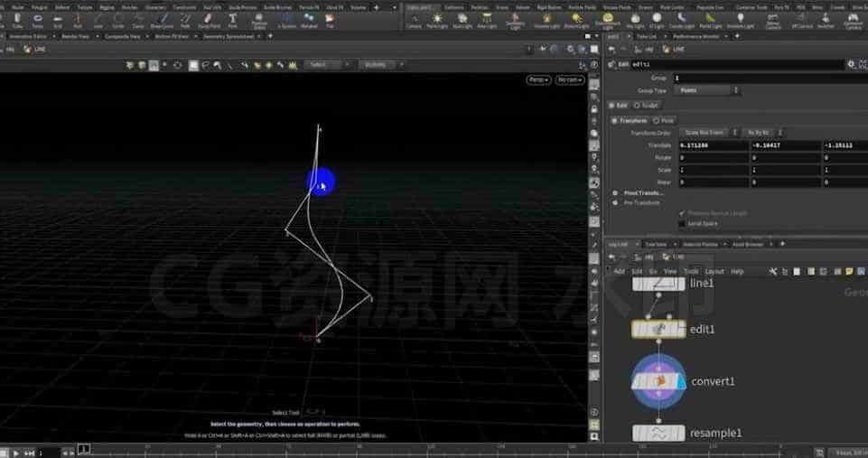Image resolution: width=868 pixels, height=458 pixels.
Task: Select the Sculpt radio option
Action: click(x=646, y=105)
